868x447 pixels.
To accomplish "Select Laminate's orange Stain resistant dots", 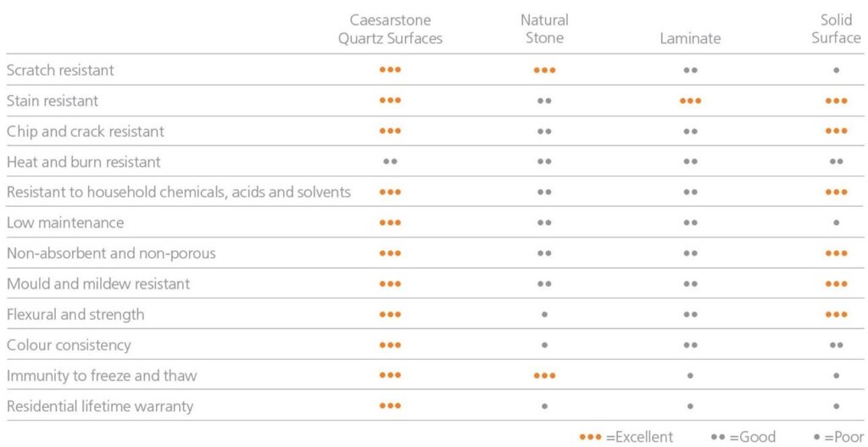I will point(690,101).
